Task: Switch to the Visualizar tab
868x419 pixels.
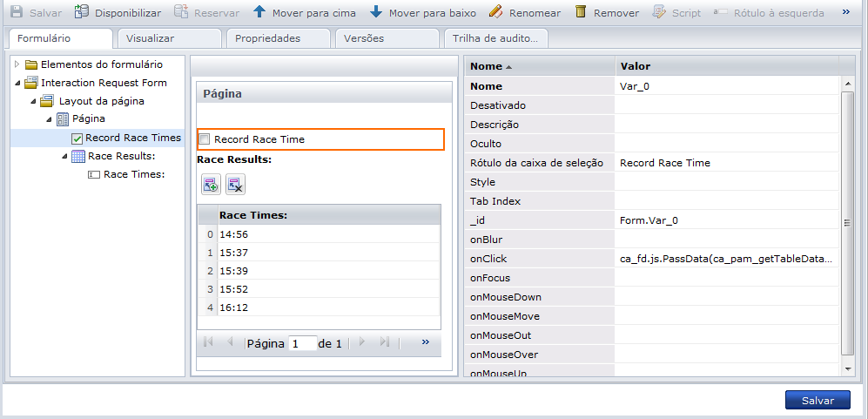Action: click(150, 38)
